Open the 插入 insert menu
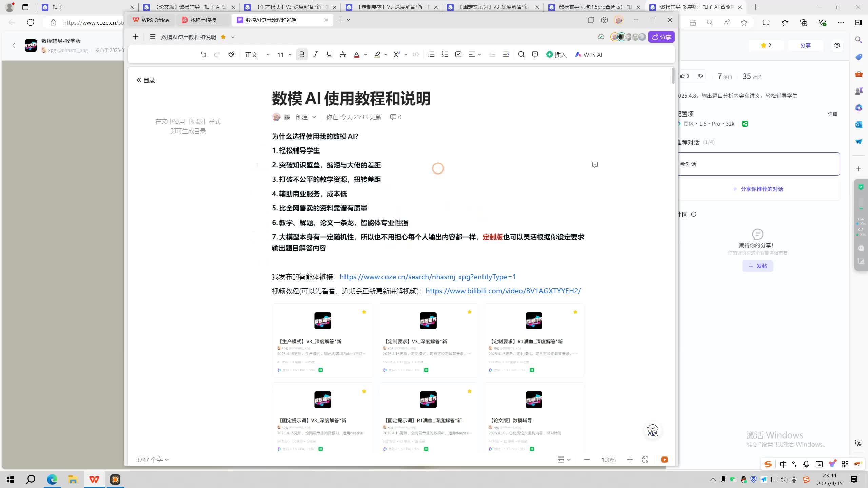868x488 pixels. [557, 54]
